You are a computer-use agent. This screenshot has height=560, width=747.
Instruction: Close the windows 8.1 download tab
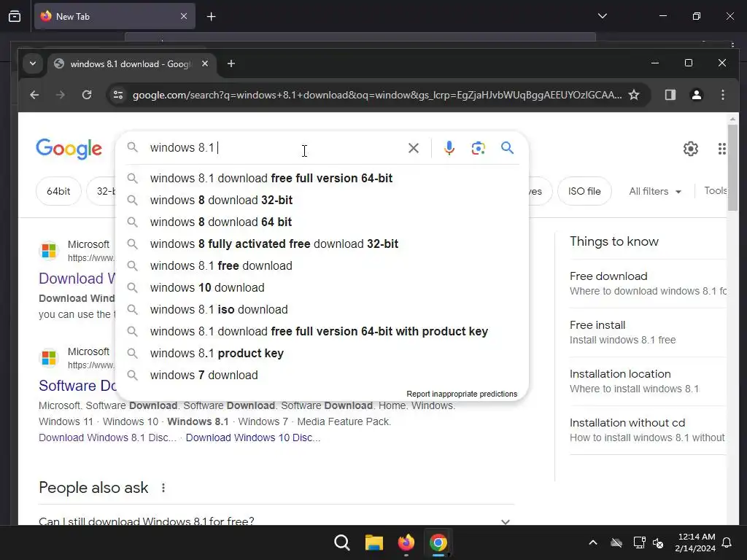pos(205,63)
